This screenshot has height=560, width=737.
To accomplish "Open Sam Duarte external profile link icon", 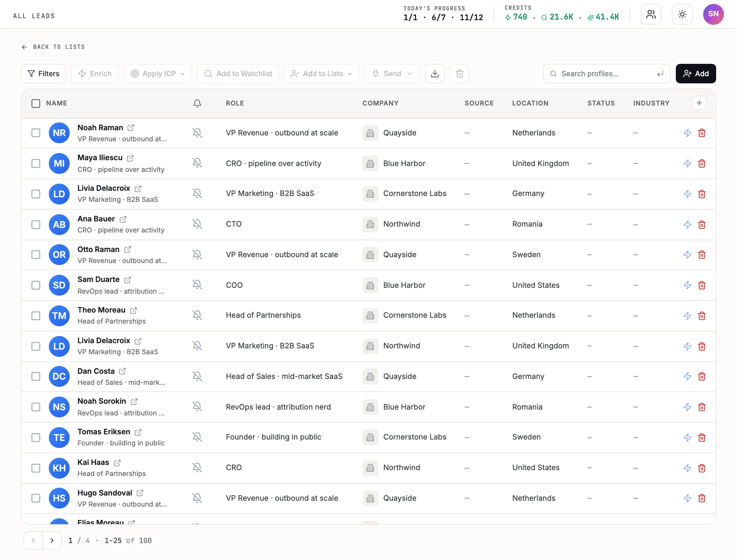I will coord(128,280).
